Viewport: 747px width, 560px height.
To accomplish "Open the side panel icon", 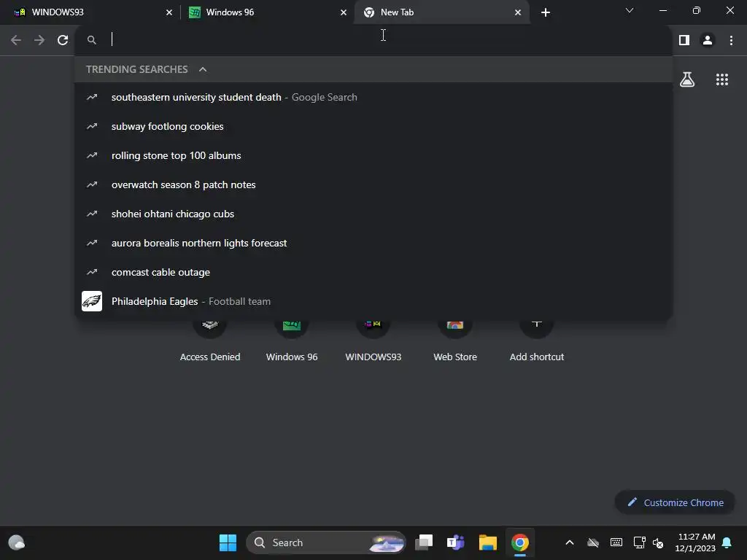I will tap(684, 40).
